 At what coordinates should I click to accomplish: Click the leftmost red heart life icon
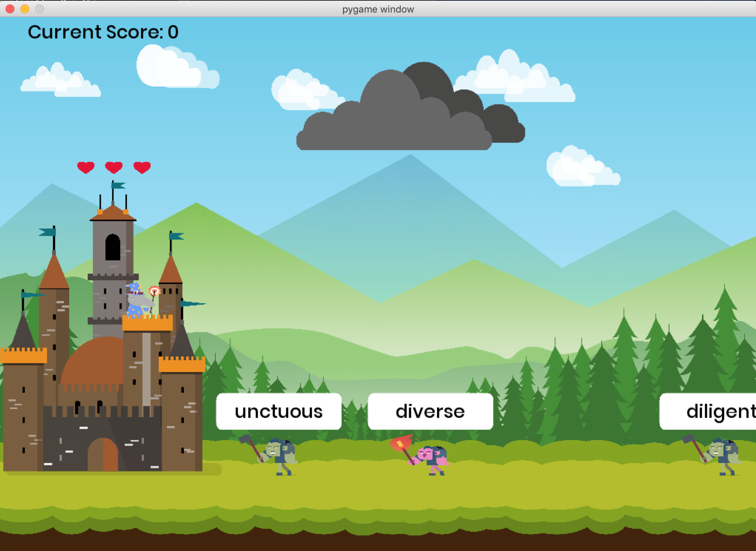pos(86,167)
